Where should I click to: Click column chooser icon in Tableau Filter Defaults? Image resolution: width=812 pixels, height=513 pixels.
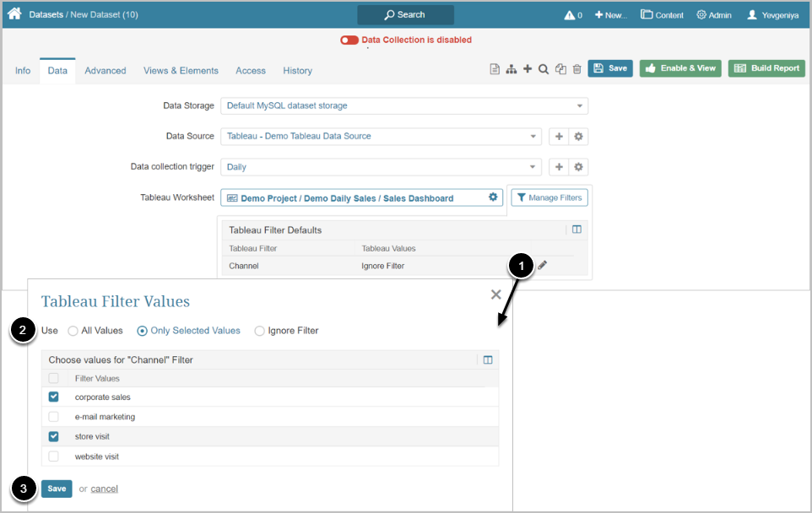(x=577, y=229)
